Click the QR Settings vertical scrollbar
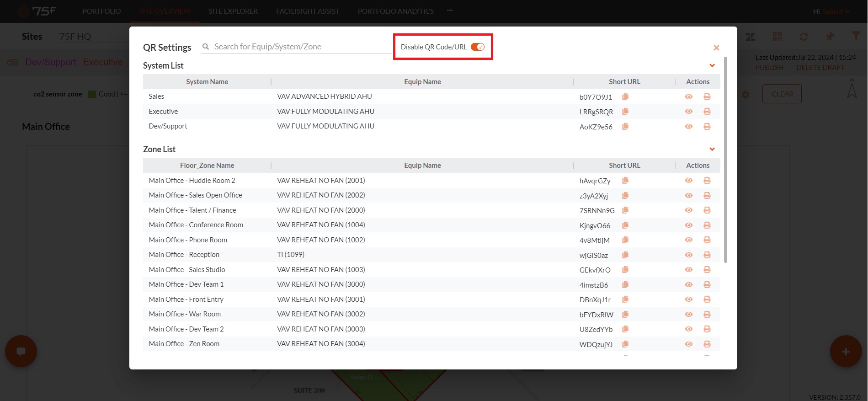 coord(725,160)
